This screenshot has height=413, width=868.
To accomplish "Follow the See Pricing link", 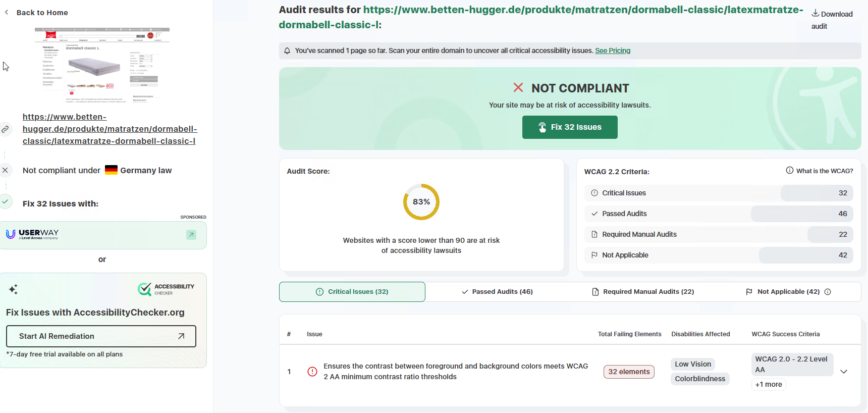I will [613, 50].
